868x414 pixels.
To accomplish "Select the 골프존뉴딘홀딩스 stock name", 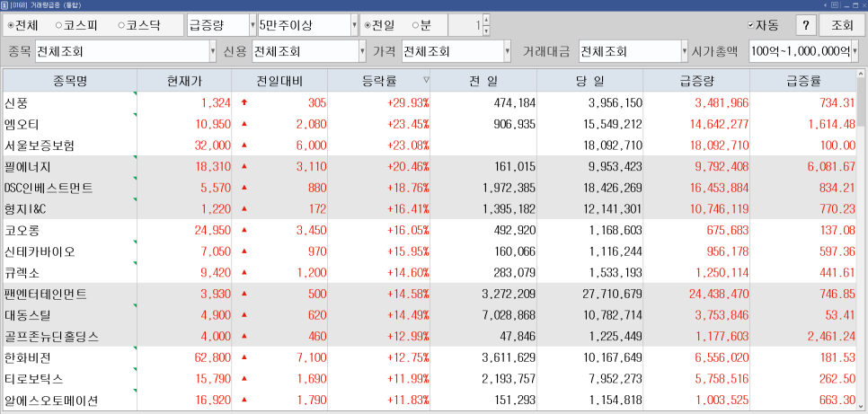I will [x=51, y=337].
